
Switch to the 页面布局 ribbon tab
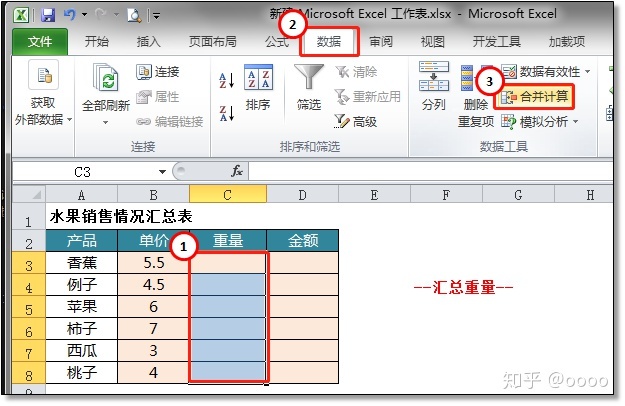[x=212, y=41]
